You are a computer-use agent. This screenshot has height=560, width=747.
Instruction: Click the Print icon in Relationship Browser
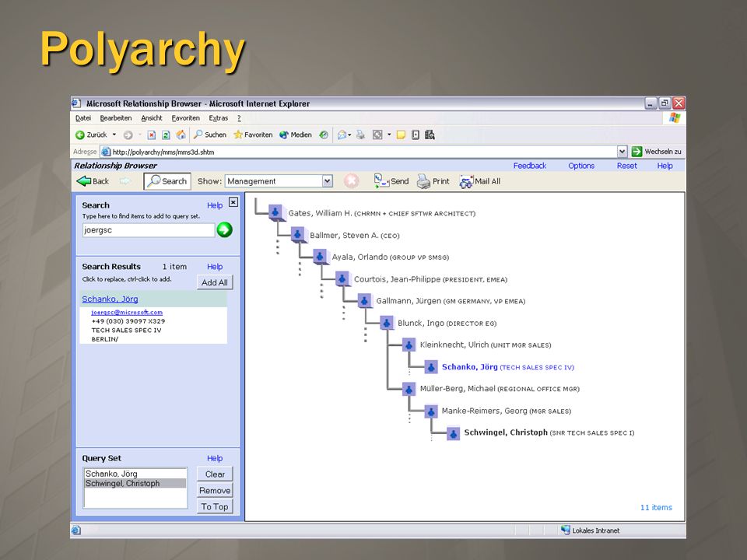tap(423, 181)
